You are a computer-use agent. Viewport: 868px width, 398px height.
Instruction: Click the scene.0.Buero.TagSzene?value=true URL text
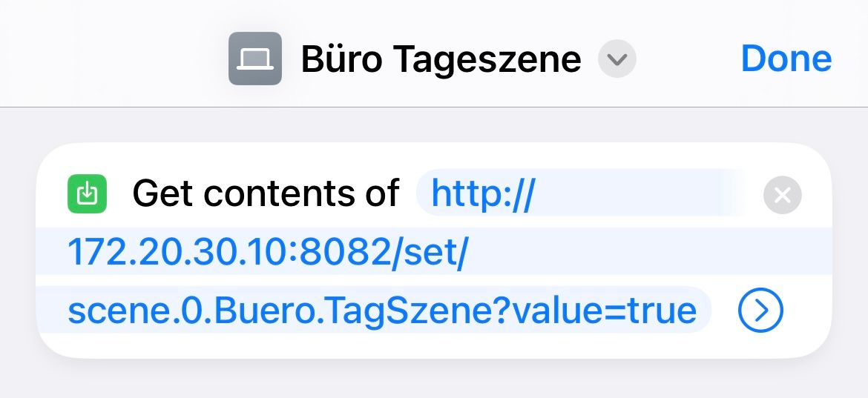point(382,310)
